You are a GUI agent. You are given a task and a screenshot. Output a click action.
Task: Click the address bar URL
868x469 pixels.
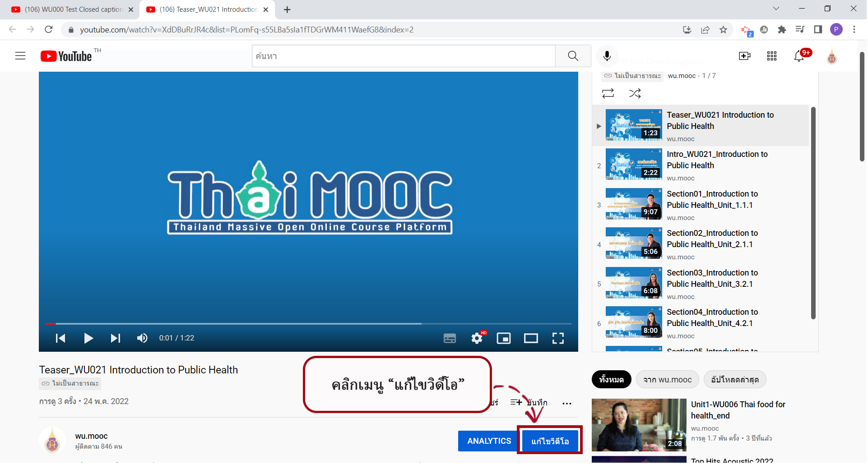click(246, 30)
